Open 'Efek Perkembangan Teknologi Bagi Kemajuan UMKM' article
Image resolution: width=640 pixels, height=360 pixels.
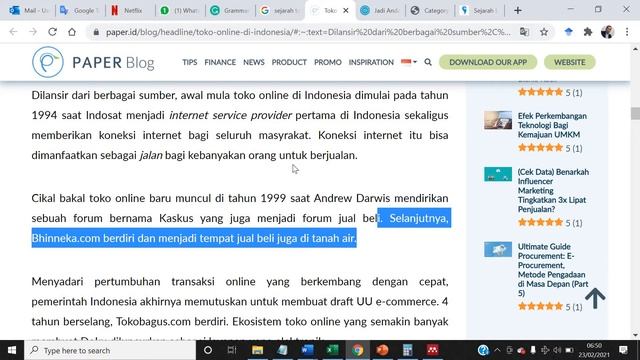[552, 125]
